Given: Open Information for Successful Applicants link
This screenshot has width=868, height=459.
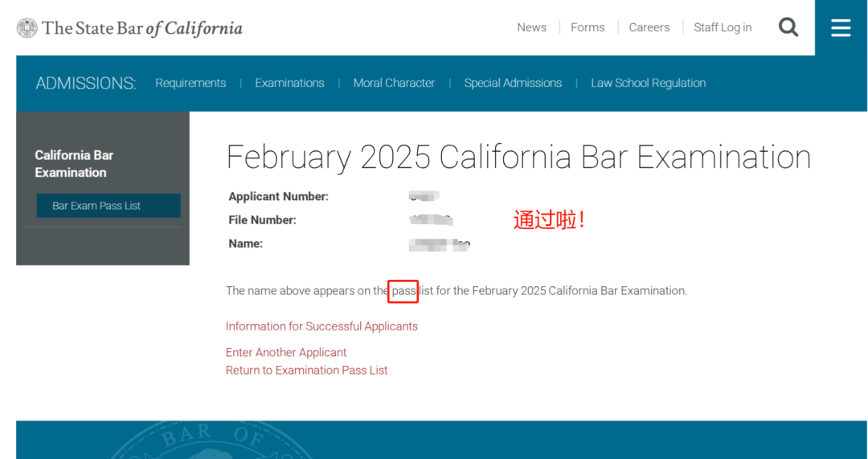Looking at the screenshot, I should (321, 326).
